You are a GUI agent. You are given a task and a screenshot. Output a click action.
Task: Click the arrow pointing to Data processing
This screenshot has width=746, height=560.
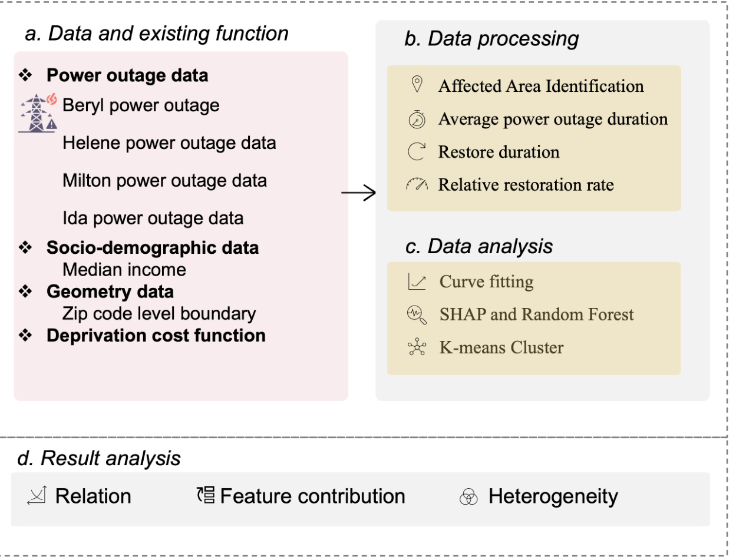[359, 193]
